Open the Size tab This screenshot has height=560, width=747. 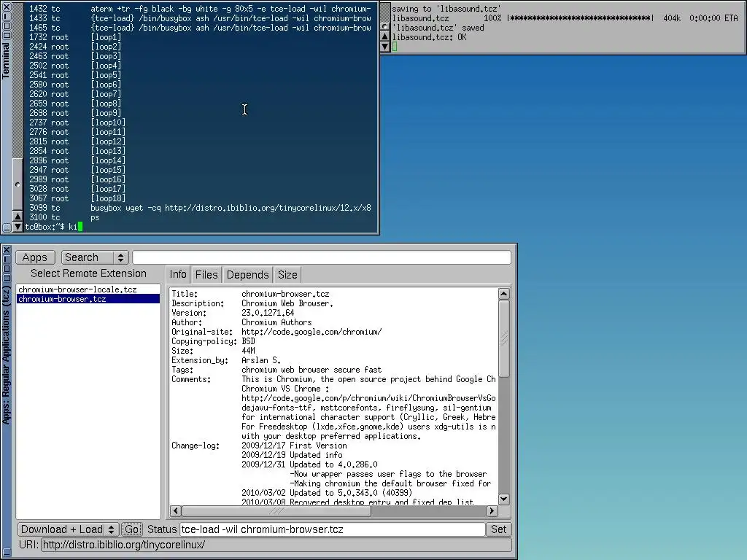click(x=287, y=275)
